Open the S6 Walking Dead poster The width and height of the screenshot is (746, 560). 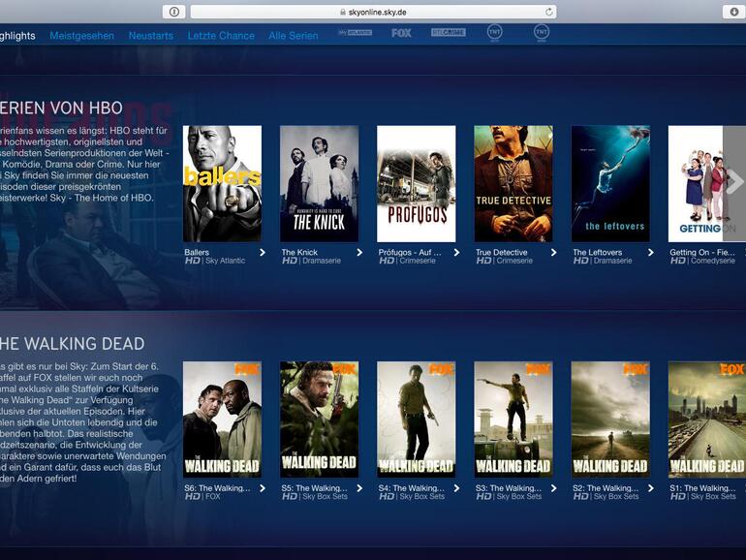click(x=222, y=420)
